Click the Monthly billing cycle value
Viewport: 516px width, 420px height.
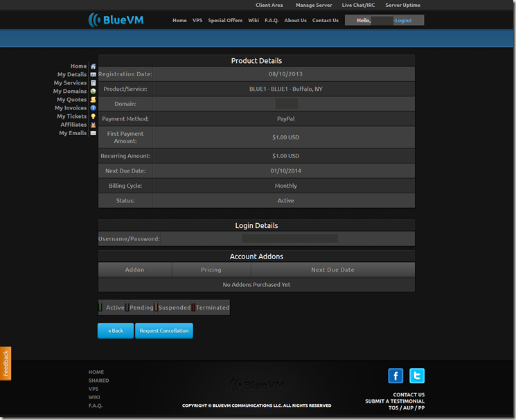[x=285, y=186]
